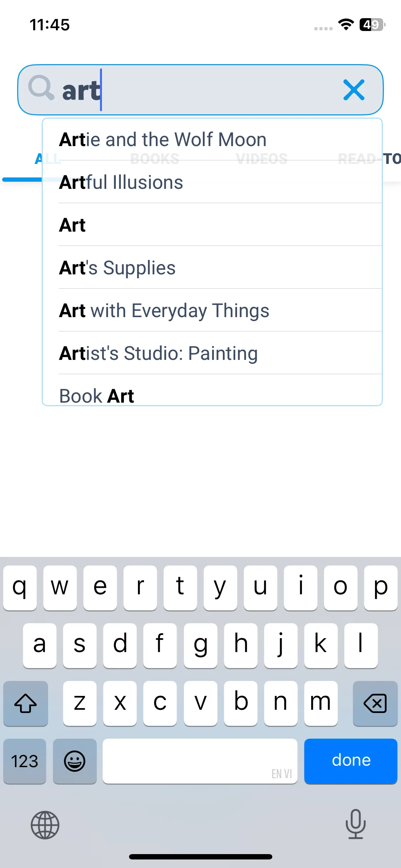Image resolution: width=401 pixels, height=868 pixels.
Task: Choose Artist's Studio: Painting suggestion
Action: 158,353
